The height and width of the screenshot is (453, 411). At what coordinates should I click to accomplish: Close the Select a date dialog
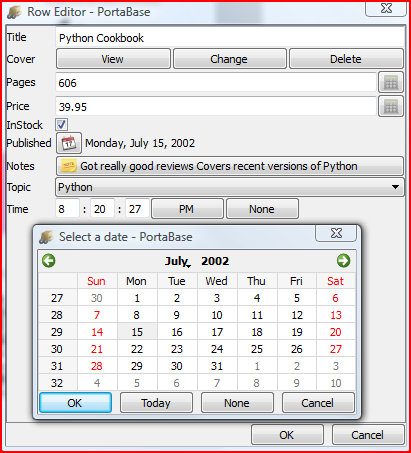click(336, 233)
